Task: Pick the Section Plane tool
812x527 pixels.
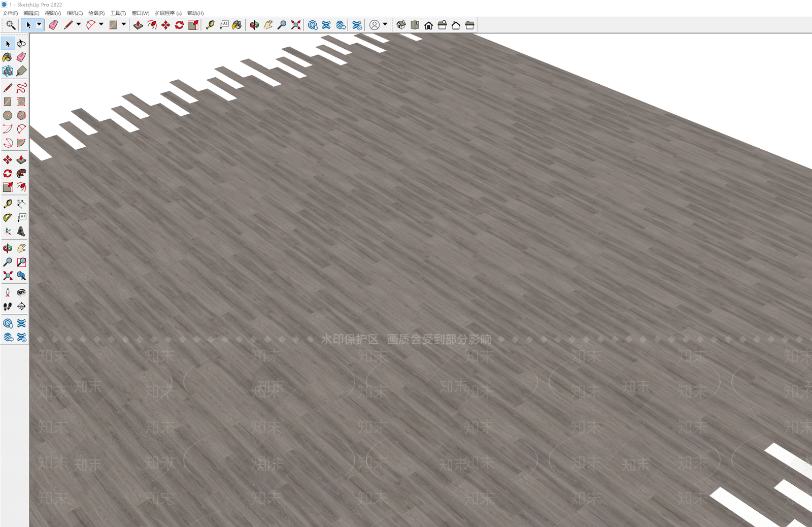Action: tap(21, 306)
